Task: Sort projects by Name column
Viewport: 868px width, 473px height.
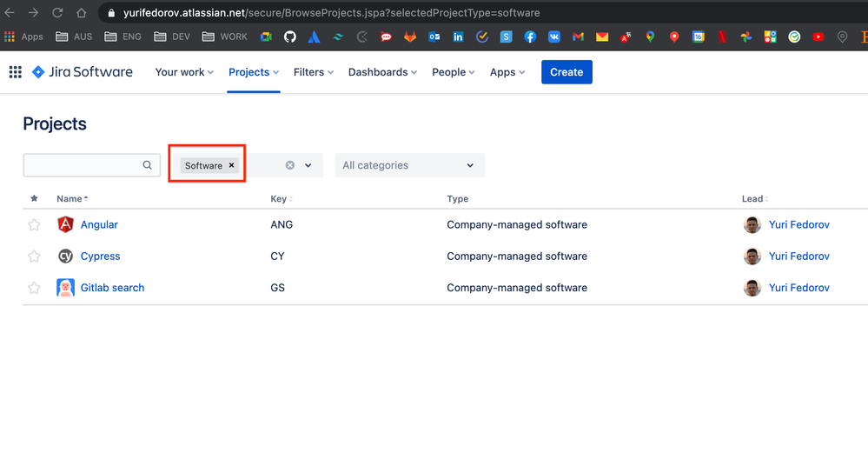Action: tap(72, 198)
